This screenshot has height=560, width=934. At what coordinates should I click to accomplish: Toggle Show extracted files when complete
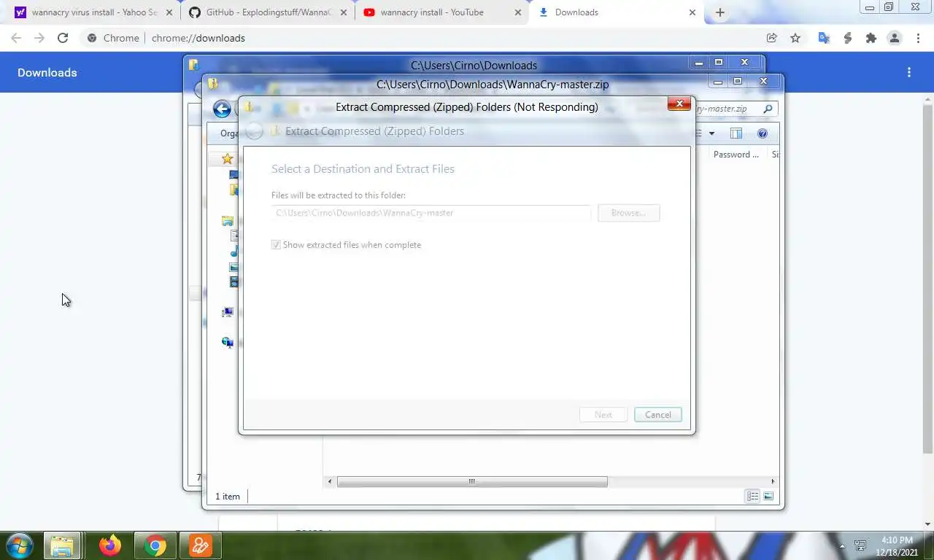[276, 245]
